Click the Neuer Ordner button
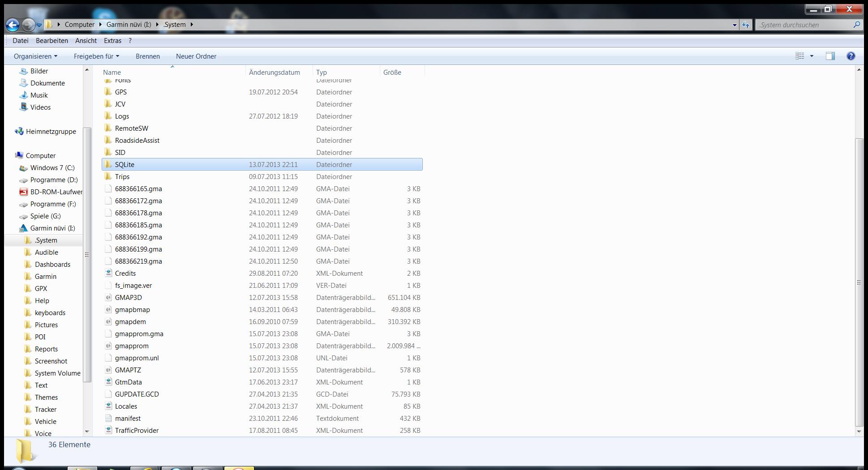Viewport: 868px width, 470px height. (196, 56)
